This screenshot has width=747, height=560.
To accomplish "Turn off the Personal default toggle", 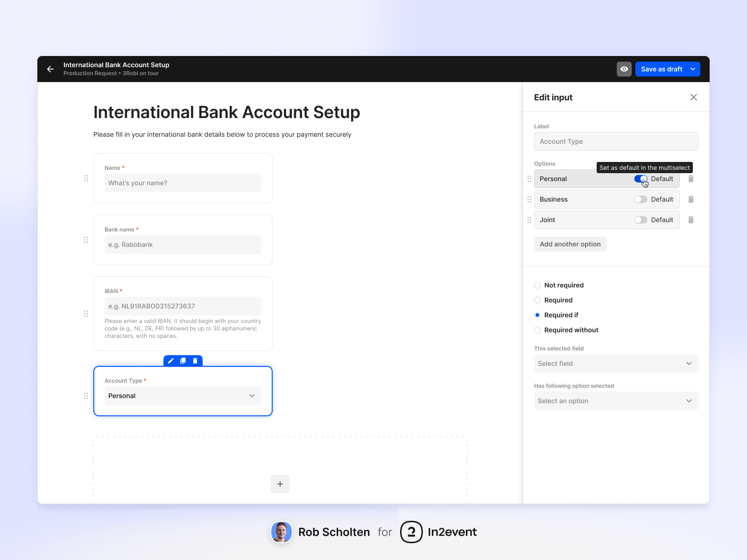I will pos(641,179).
